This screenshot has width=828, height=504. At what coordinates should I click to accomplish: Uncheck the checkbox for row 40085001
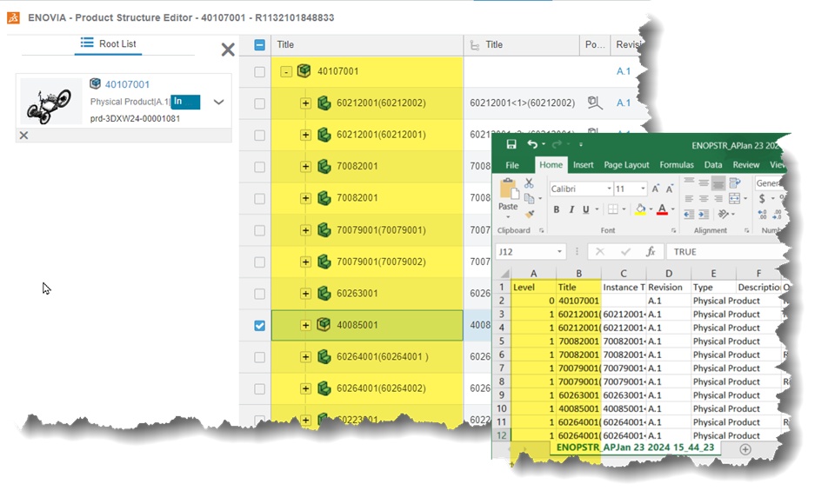coord(259,325)
